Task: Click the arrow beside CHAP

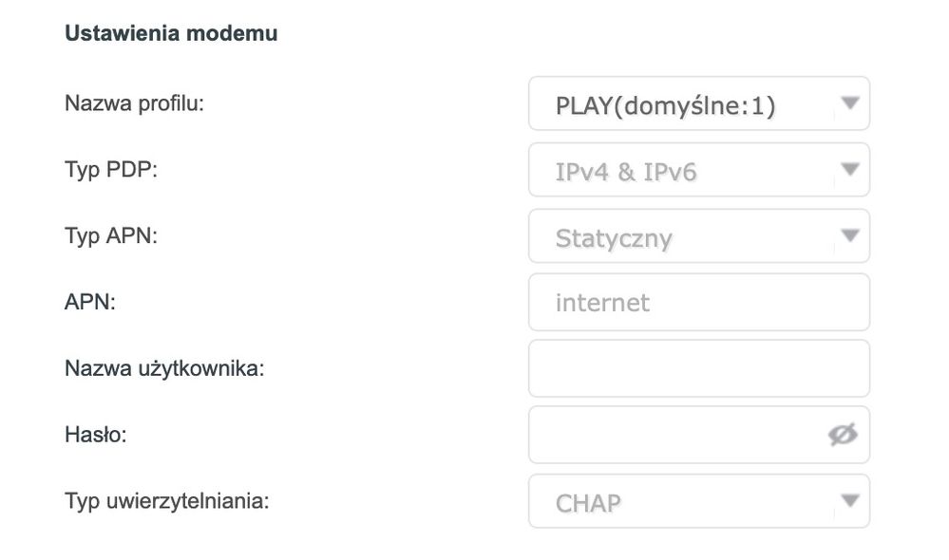Action: tap(850, 500)
